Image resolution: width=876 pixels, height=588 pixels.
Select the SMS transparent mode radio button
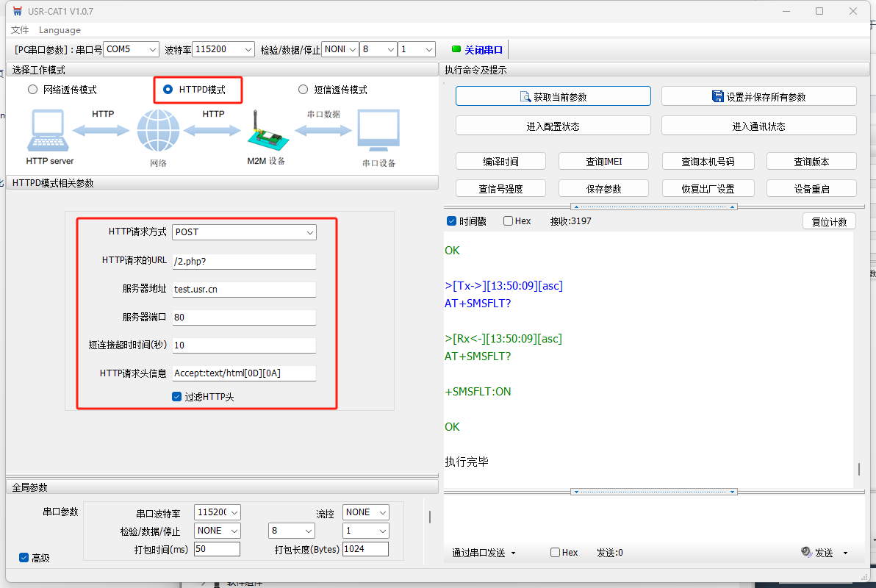point(303,90)
